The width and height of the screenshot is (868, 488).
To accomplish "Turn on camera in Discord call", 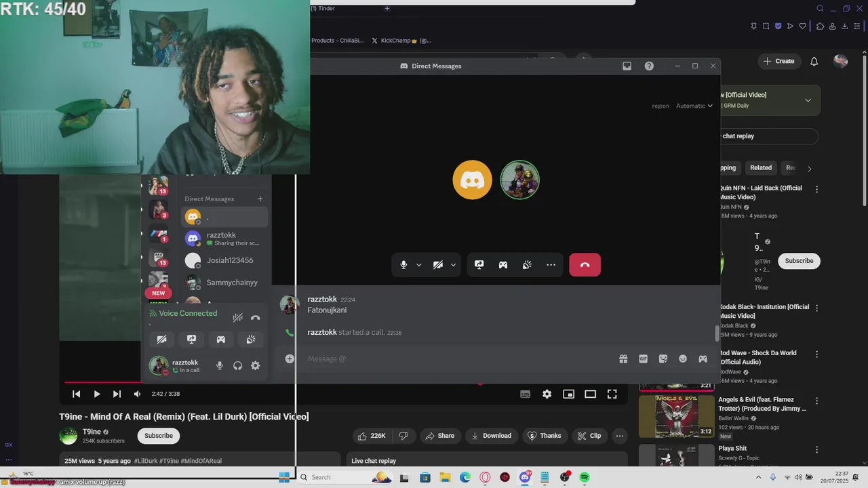I will click(x=438, y=265).
